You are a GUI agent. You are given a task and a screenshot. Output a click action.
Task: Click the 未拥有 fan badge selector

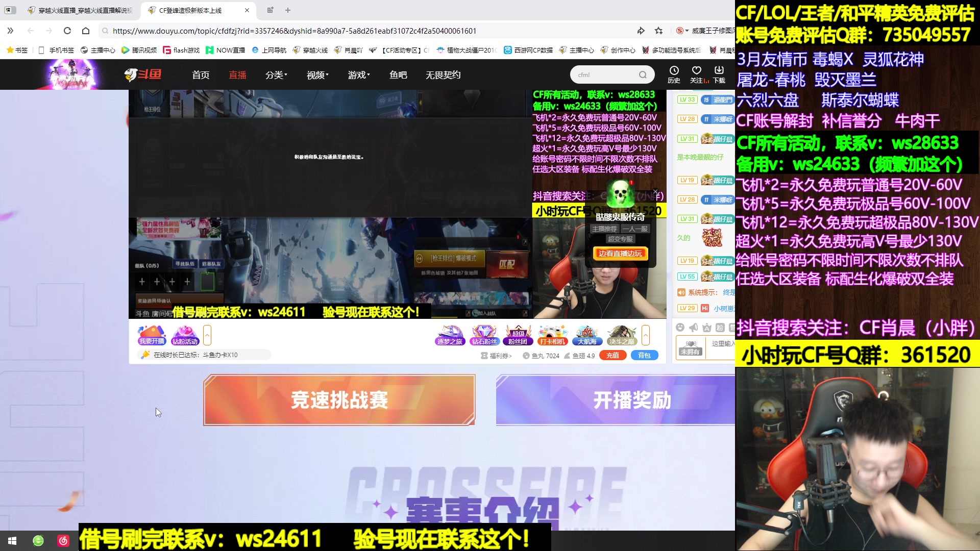point(691,347)
